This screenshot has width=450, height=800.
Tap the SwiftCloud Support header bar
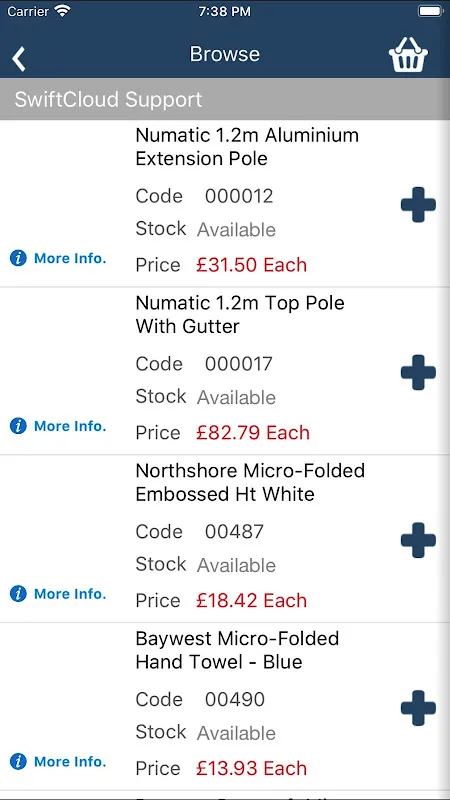[225, 99]
